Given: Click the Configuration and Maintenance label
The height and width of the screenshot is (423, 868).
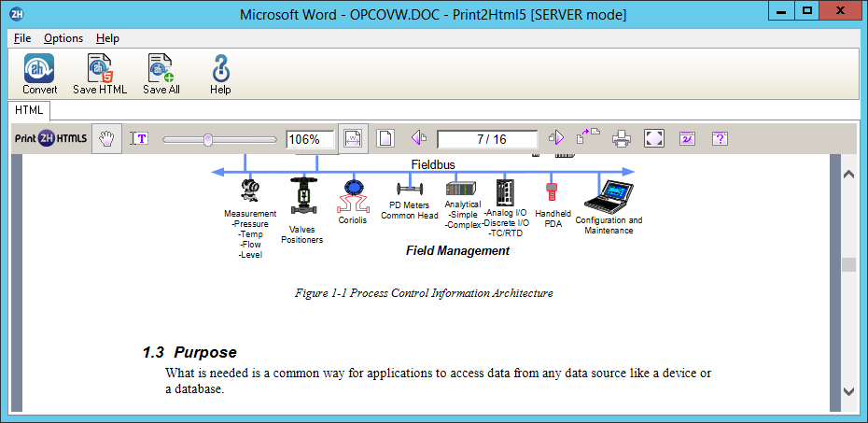Looking at the screenshot, I should click(x=609, y=225).
